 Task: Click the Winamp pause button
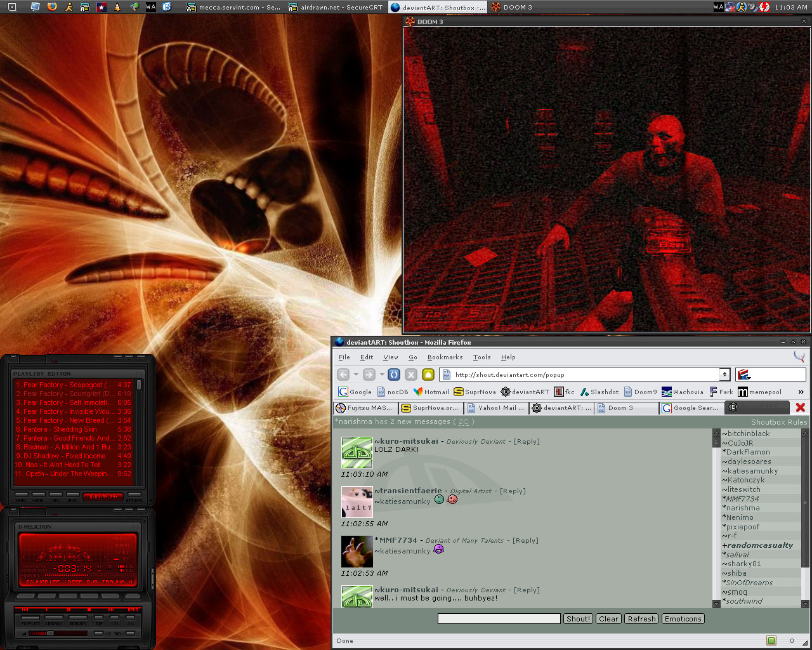pos(69,609)
